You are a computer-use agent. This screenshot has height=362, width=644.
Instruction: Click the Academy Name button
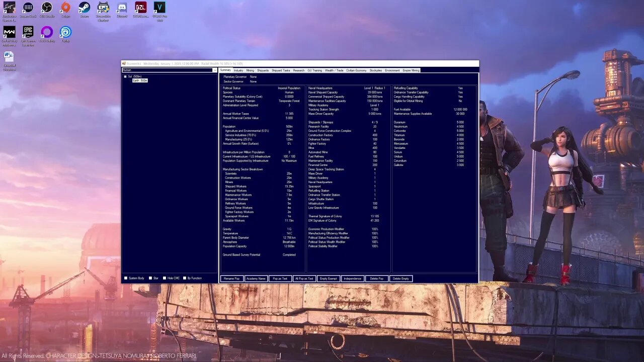256,279
